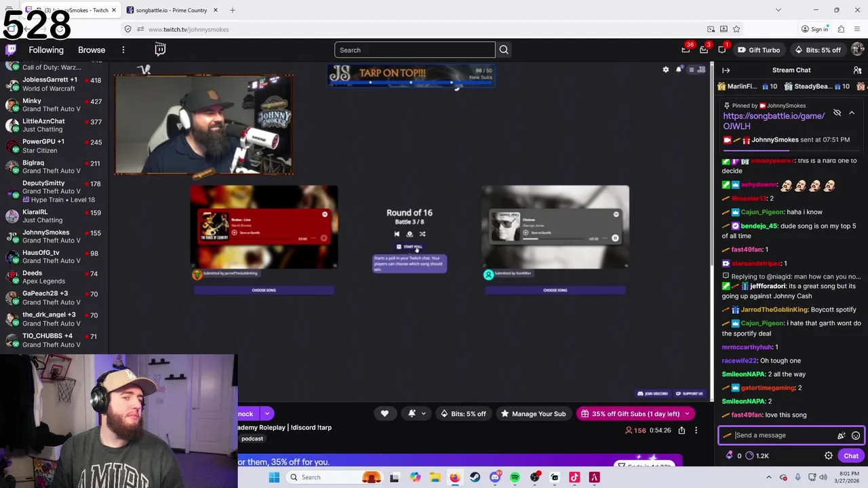Open Twitch home via the logo icon
The width and height of the screenshot is (868, 488).
coord(11,49)
